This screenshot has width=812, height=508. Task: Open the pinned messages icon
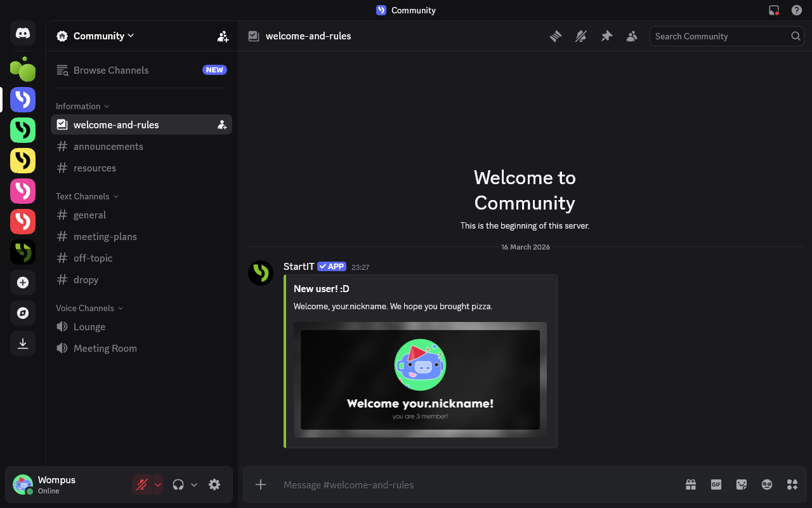(x=606, y=36)
